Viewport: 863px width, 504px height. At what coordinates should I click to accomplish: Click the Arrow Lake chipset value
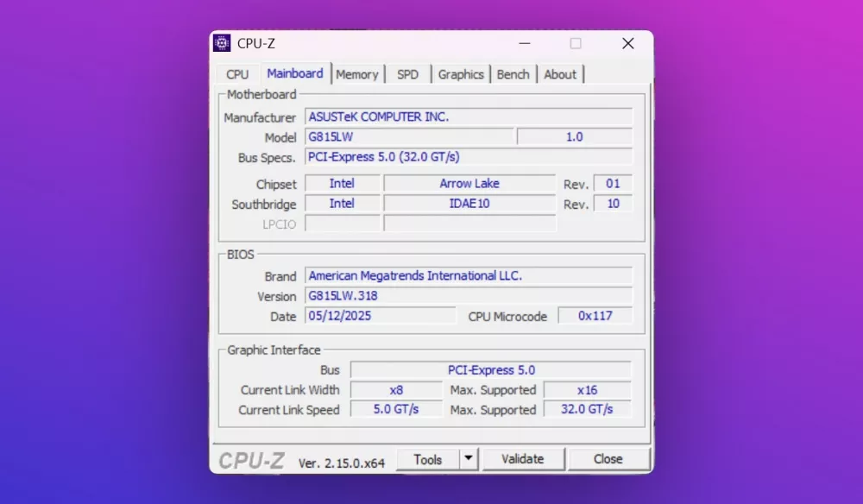pos(469,183)
